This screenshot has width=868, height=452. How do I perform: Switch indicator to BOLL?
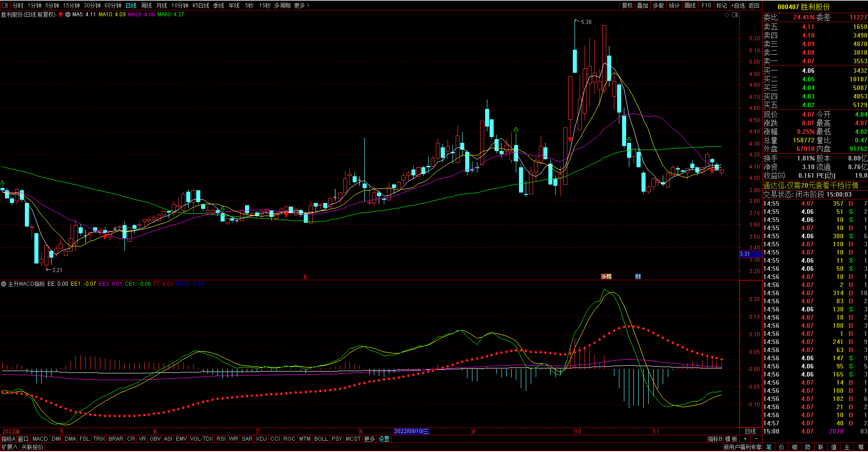[321, 439]
